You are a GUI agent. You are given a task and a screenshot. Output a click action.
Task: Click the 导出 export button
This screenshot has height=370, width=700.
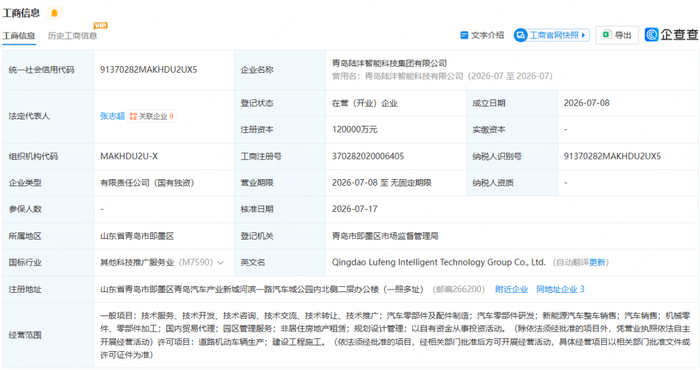click(617, 35)
